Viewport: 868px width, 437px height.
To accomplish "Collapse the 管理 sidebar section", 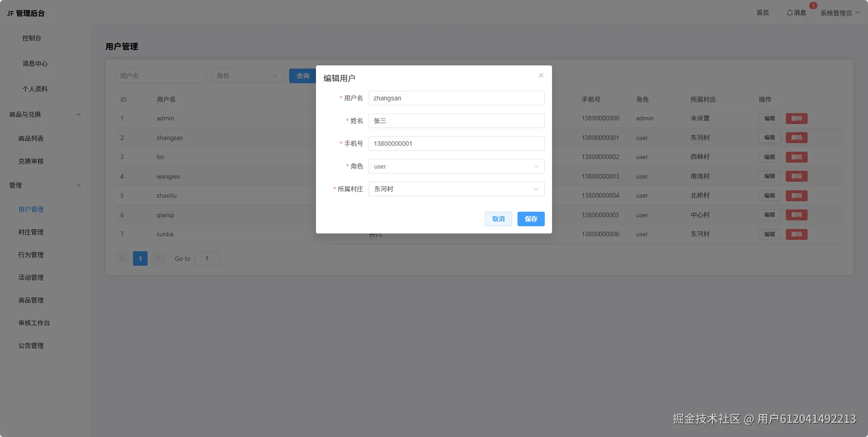I will [x=78, y=185].
